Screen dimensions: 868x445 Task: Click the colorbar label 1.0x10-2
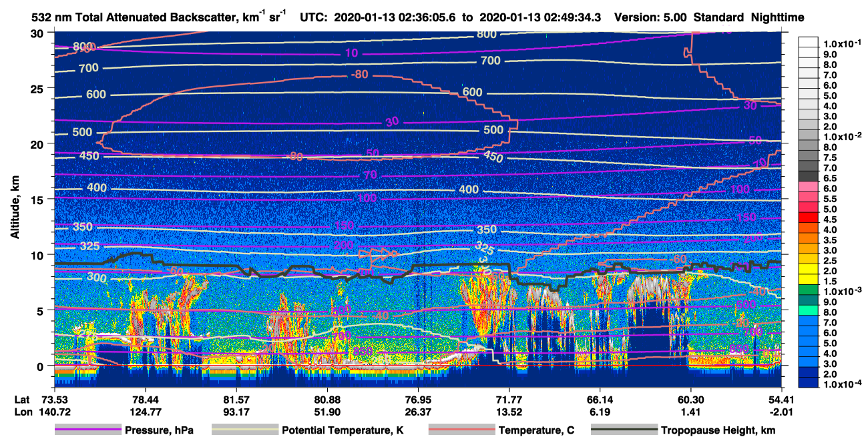pos(843,137)
